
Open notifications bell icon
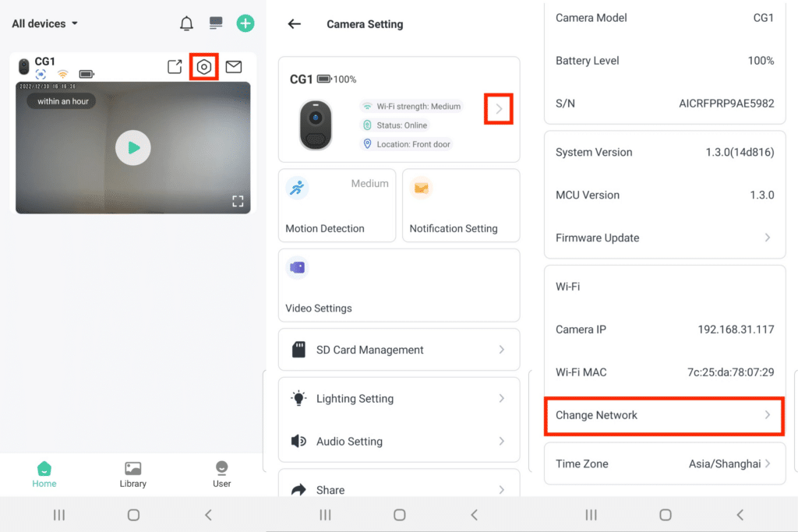(x=186, y=23)
